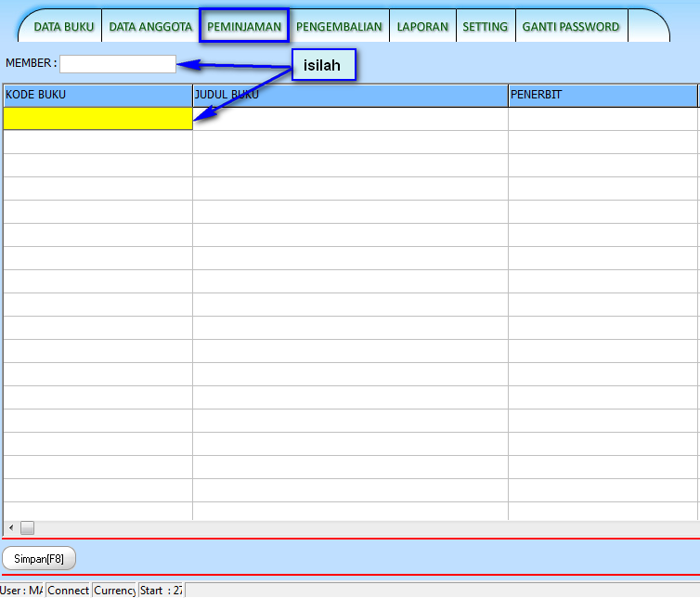This screenshot has width=700, height=598.
Task: Click the JUDUL BUKU column header
Action: tap(350, 95)
